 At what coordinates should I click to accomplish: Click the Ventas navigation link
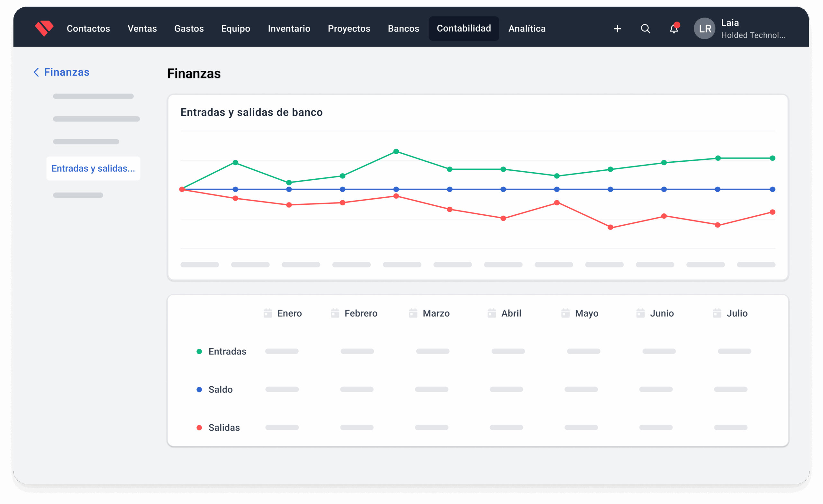[142, 29]
